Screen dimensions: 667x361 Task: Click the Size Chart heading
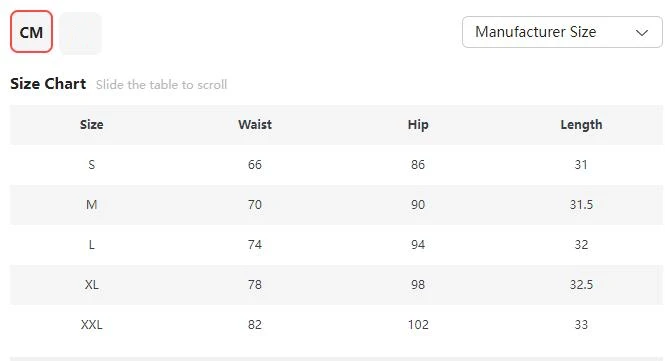(48, 84)
